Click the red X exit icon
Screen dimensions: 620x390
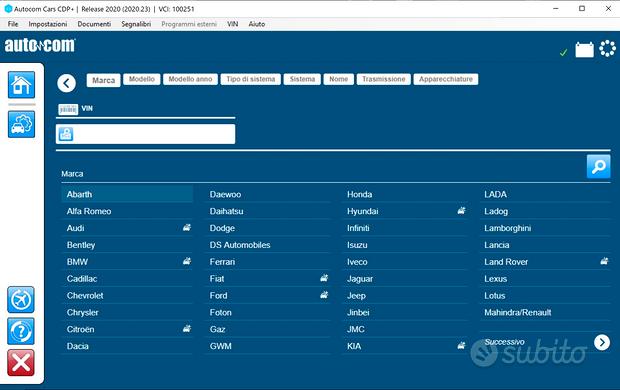21,363
